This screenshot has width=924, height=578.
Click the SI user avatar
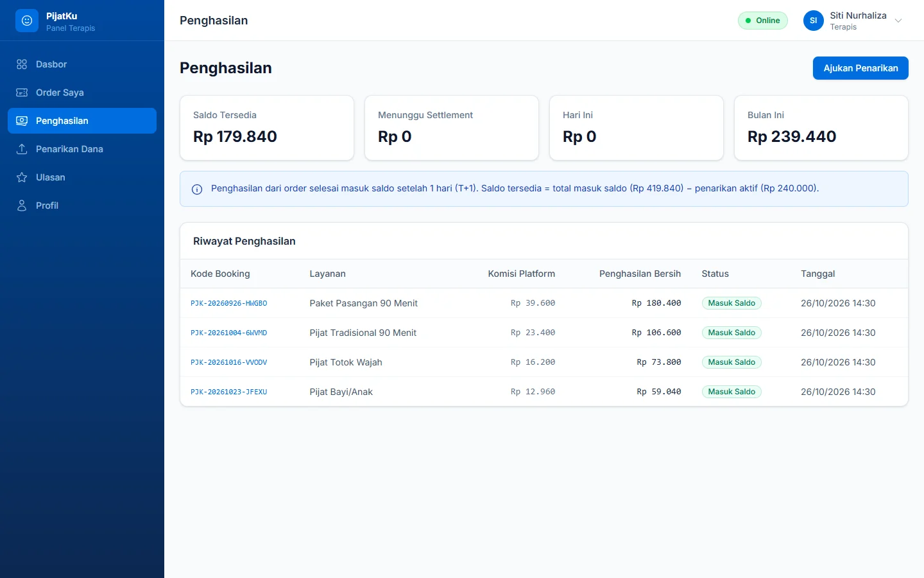point(814,21)
